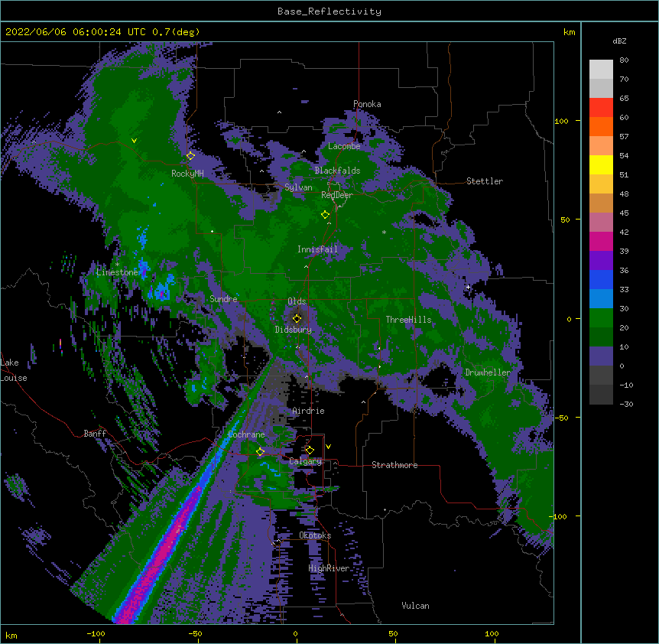Click the white asterisk marker east of Innisfail
This screenshot has height=644, width=659.
pos(384,232)
